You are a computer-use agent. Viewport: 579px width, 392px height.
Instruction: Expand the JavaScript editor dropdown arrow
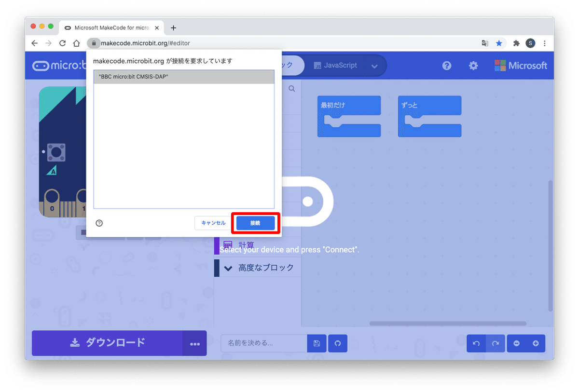pos(375,66)
